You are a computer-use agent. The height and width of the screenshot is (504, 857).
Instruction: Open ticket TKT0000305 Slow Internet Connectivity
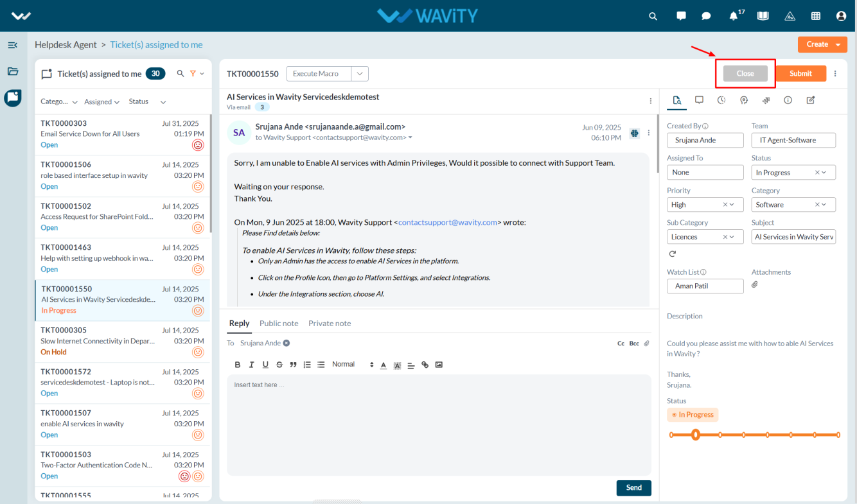click(122, 342)
